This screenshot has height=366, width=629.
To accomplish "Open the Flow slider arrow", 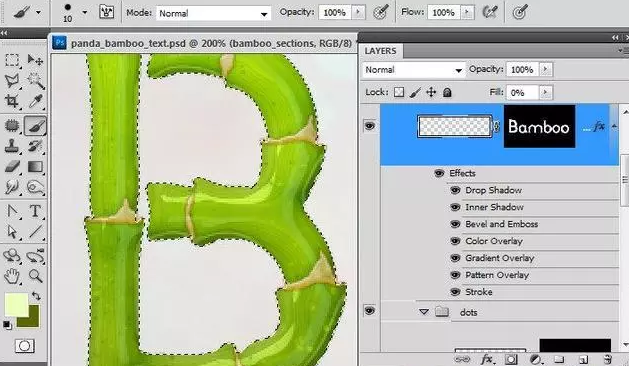I will (x=467, y=12).
